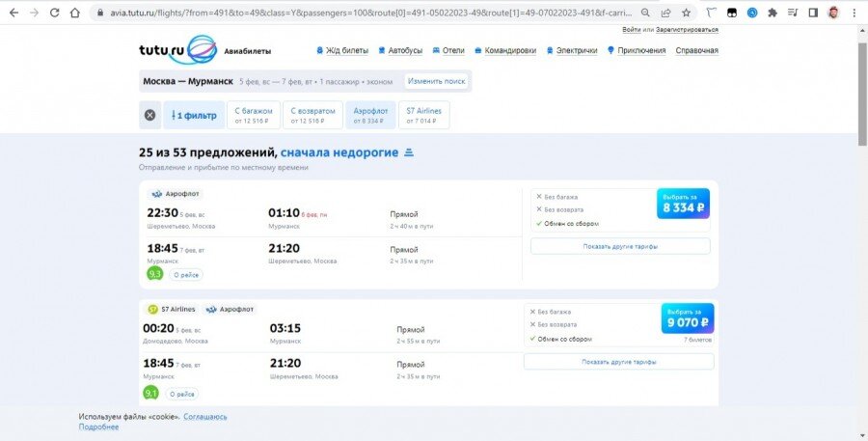
Task: Expand other fares for 9 070 ₽ offer
Action: tap(619, 362)
